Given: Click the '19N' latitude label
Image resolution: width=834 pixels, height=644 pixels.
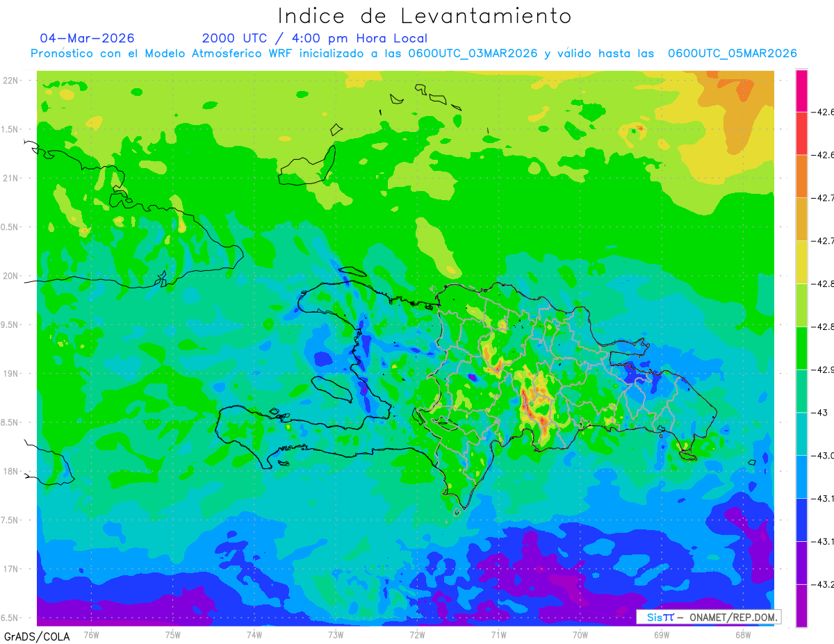Looking at the screenshot, I should click(x=11, y=374).
